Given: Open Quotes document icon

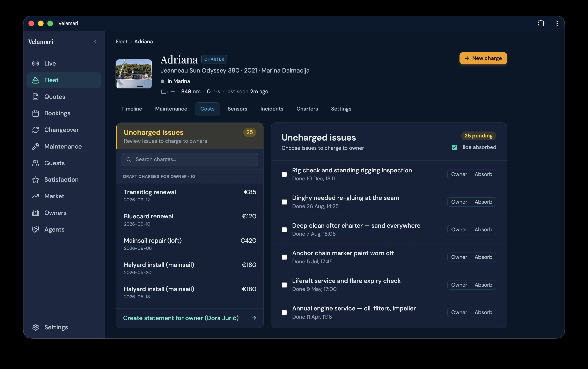Looking at the screenshot, I should point(36,97).
